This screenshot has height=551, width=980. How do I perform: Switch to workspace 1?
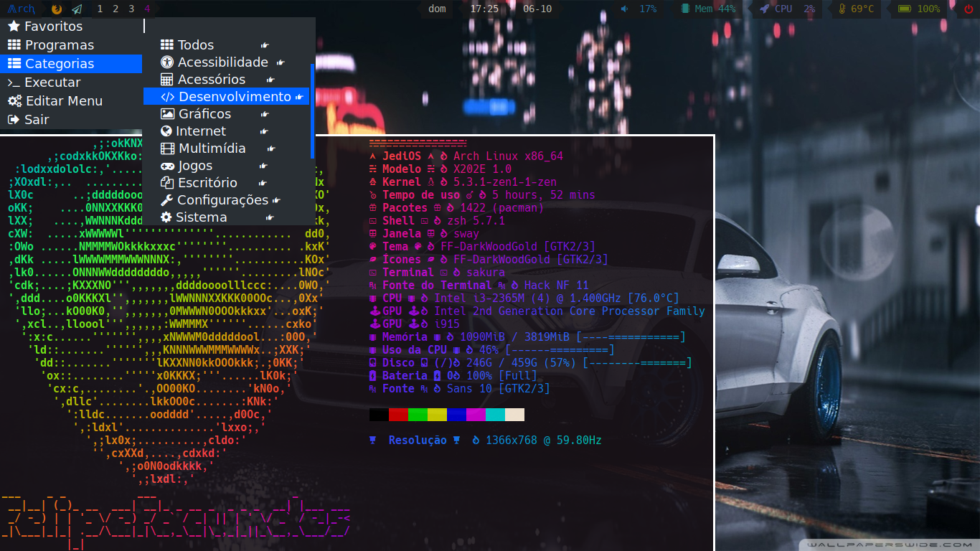pyautogui.click(x=100, y=9)
